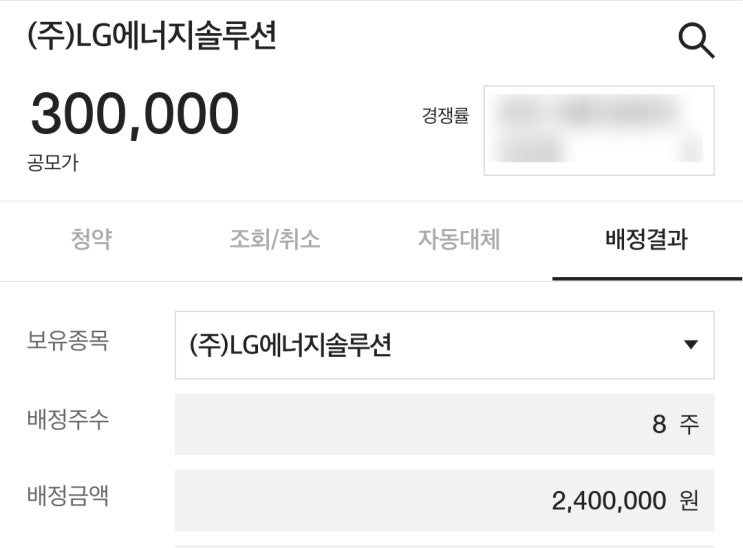Image resolution: width=743 pixels, height=548 pixels.
Task: Click the 경쟁률 label
Action: [x=445, y=115]
